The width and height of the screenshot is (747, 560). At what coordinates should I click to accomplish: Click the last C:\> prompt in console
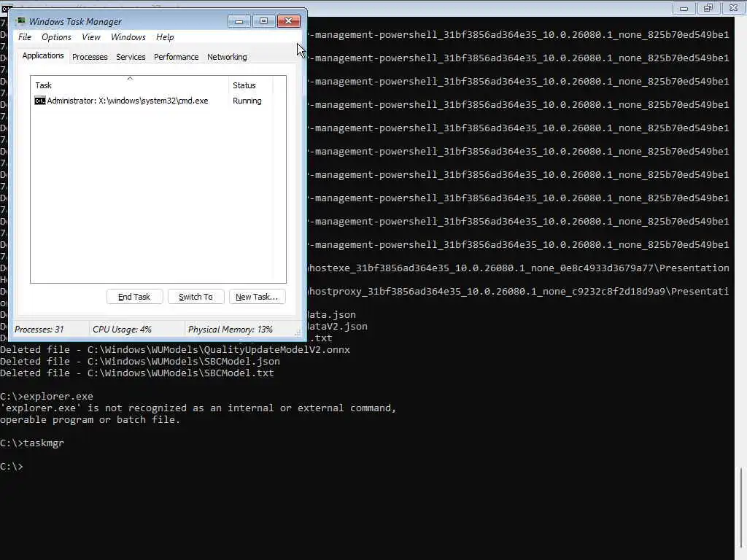(x=12, y=467)
